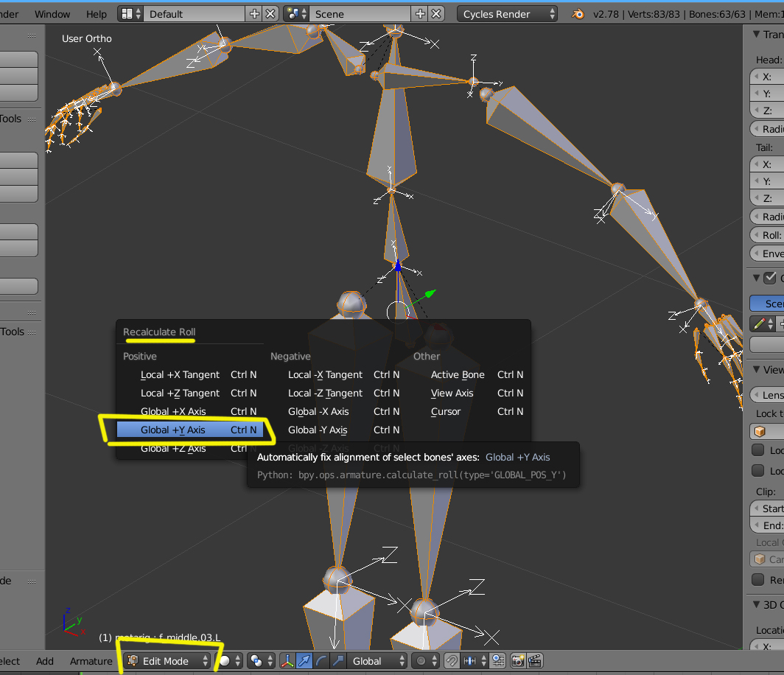Viewport: 784px width, 675px height.
Task: Click the Default layout name field
Action: (195, 14)
